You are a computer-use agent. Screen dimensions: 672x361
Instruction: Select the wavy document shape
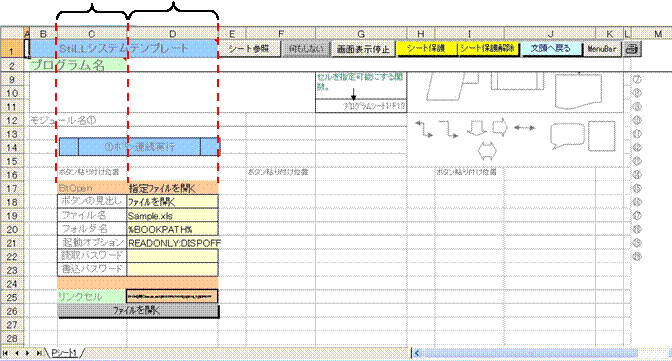pyautogui.click(x=578, y=91)
